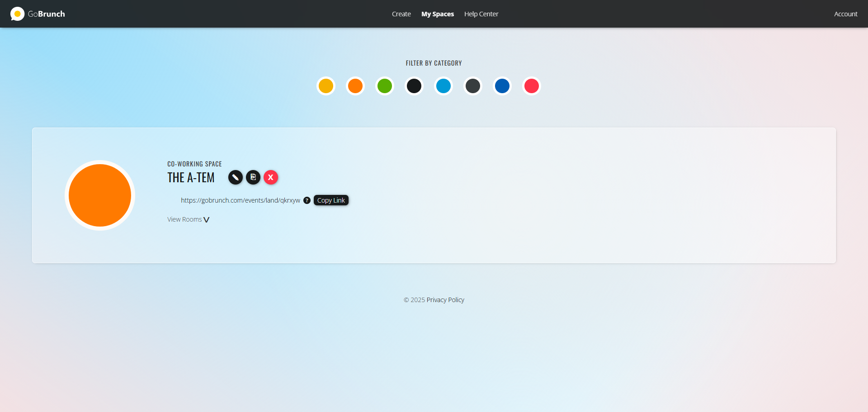Open the Create menu item
Screen dimensions: 868x412
[x=401, y=14]
